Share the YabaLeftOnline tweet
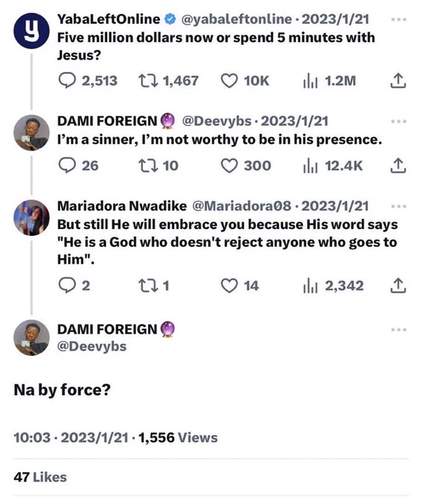This screenshot has height=504, width=422. pyautogui.click(x=398, y=81)
